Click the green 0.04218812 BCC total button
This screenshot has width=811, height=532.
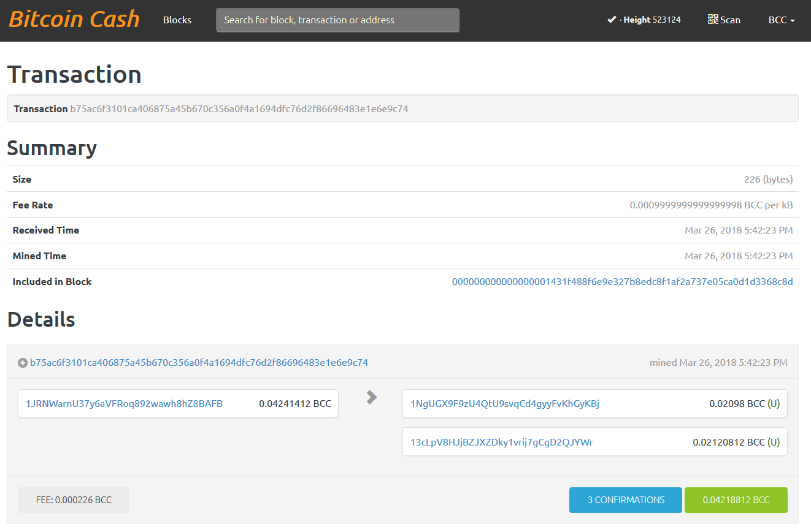[736, 500]
